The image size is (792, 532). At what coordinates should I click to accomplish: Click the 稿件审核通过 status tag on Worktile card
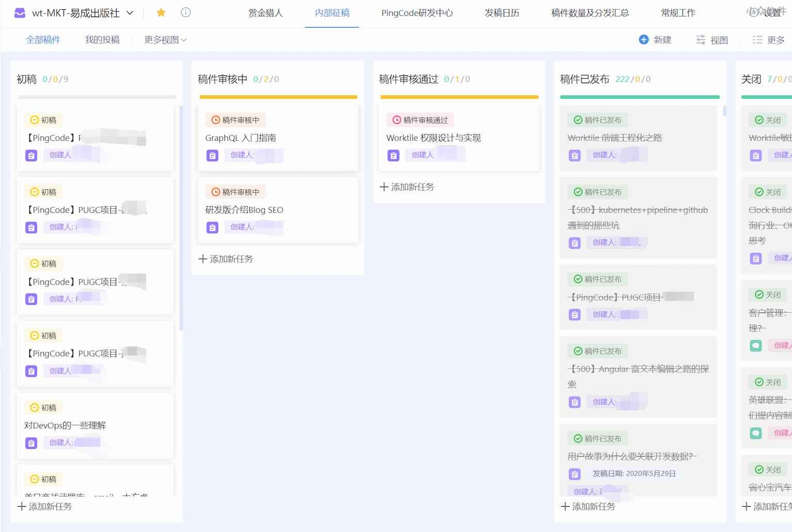[x=420, y=120]
